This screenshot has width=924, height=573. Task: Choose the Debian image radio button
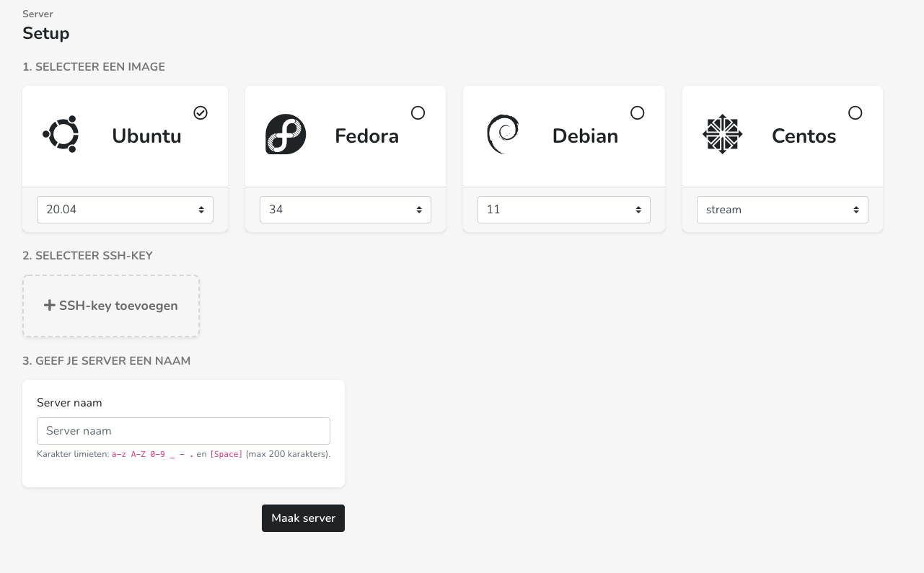(637, 113)
